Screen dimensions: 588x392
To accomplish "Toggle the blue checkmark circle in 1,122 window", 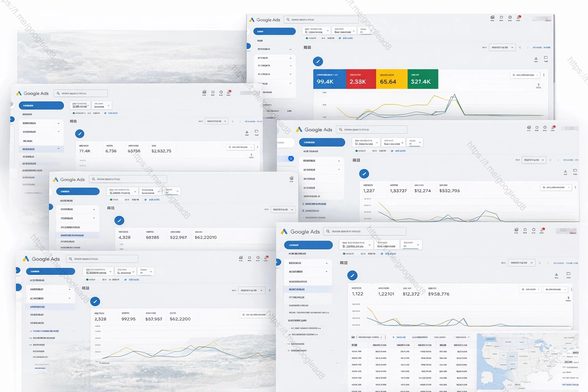I will coord(353,275).
